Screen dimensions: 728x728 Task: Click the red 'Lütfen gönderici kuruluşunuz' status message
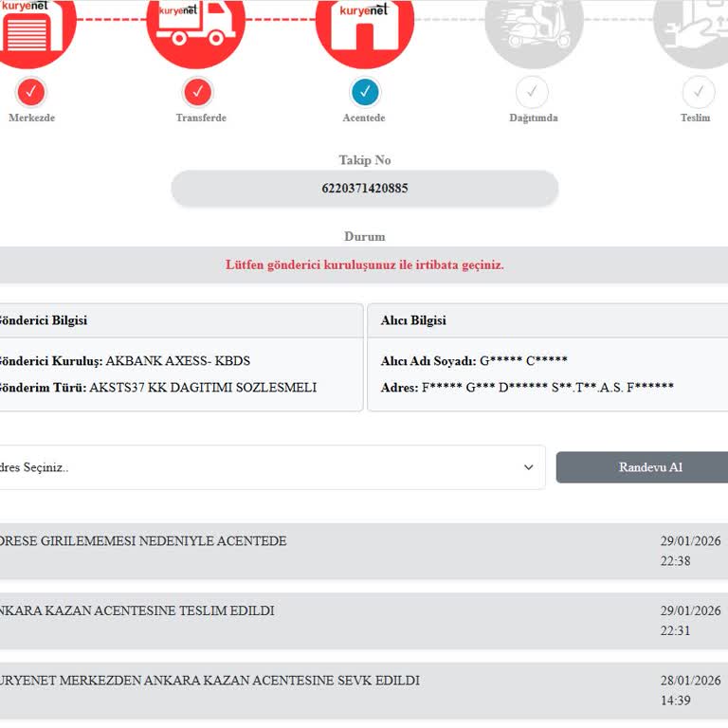(x=364, y=264)
